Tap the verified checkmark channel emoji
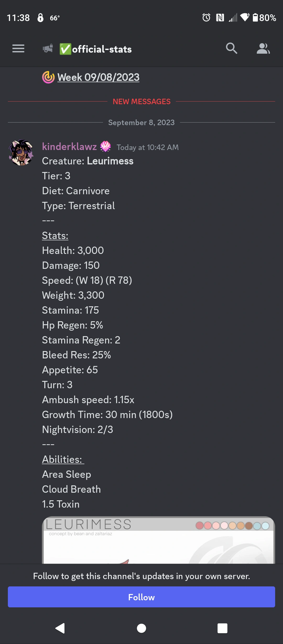Viewport: 283px width, 644px height. coord(65,49)
